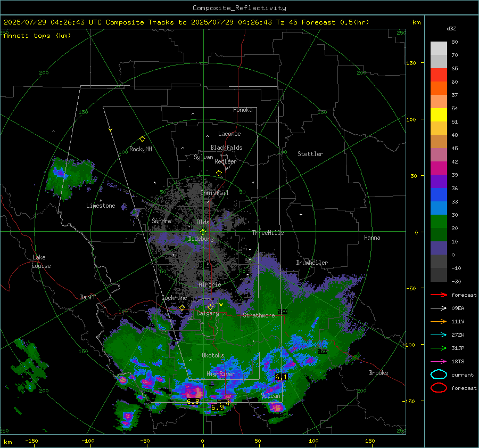The width and height of the screenshot is (479, 448).
Task: Click the white 09EA arrow legend icon
Action: (439, 308)
